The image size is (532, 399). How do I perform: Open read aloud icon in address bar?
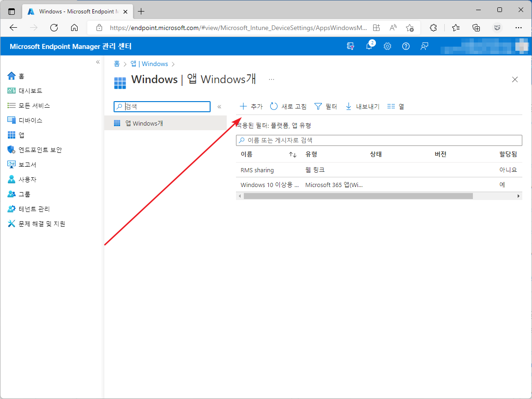pyautogui.click(x=393, y=28)
